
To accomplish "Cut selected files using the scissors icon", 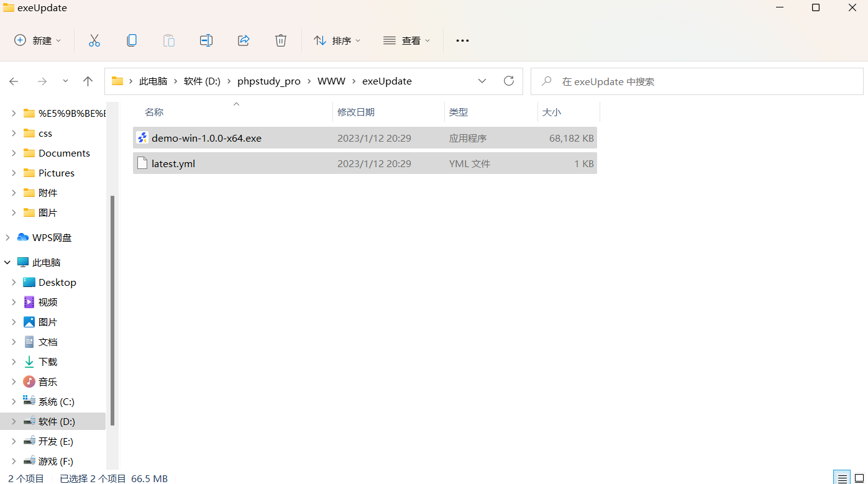I will [x=94, y=40].
